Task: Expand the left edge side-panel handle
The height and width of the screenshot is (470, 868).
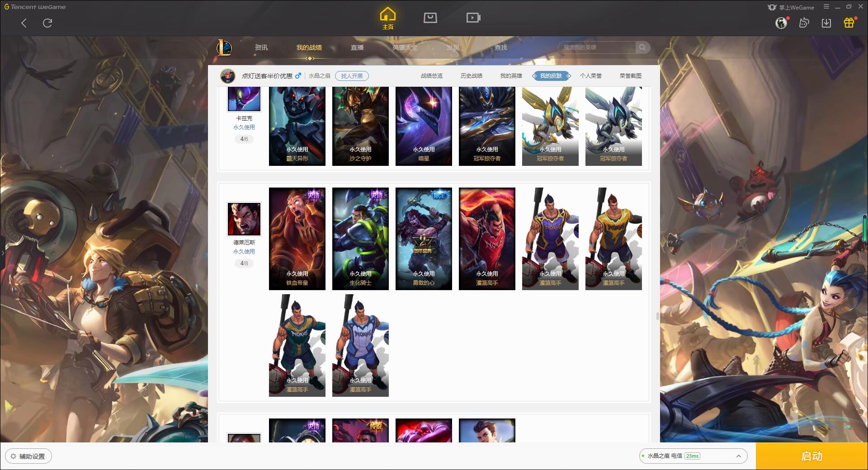Action: click(2, 253)
